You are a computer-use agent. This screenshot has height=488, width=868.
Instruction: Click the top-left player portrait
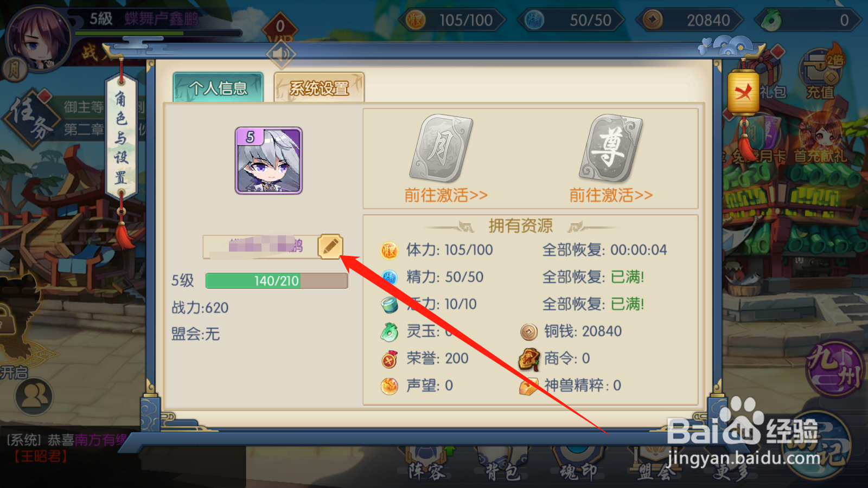pos(39,39)
